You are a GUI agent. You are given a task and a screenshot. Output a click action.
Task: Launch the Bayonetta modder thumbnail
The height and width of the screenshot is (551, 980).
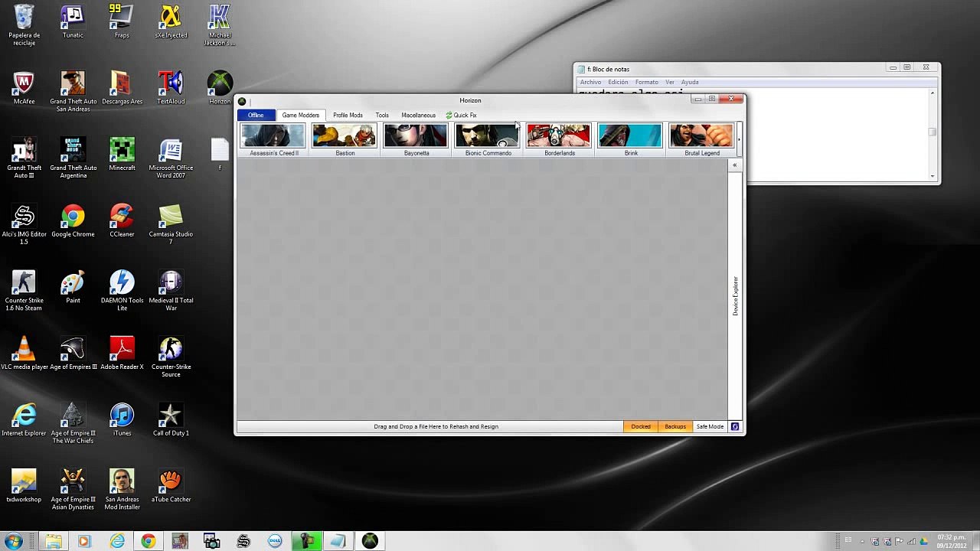[x=416, y=140]
